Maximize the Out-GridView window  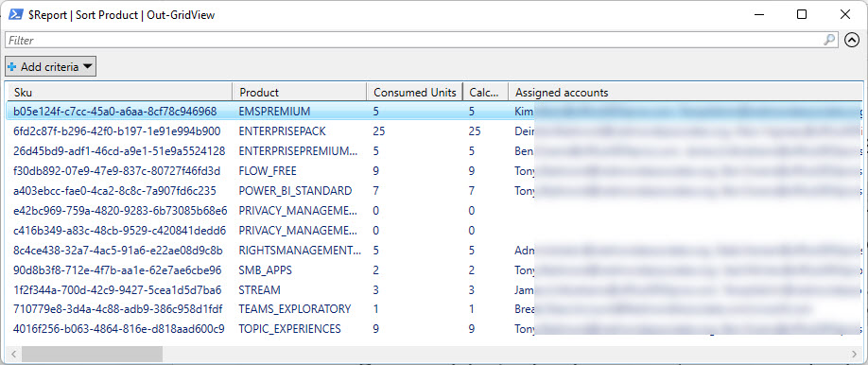point(802,15)
